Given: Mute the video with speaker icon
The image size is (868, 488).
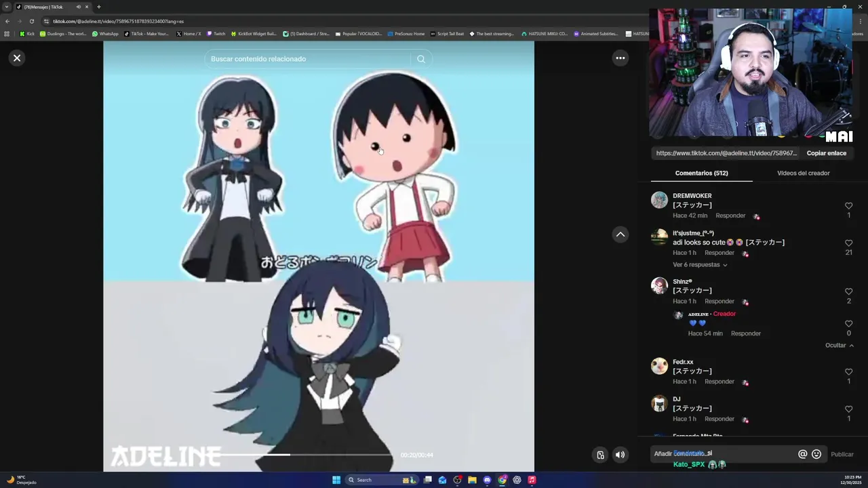Looking at the screenshot, I should 620,455.
